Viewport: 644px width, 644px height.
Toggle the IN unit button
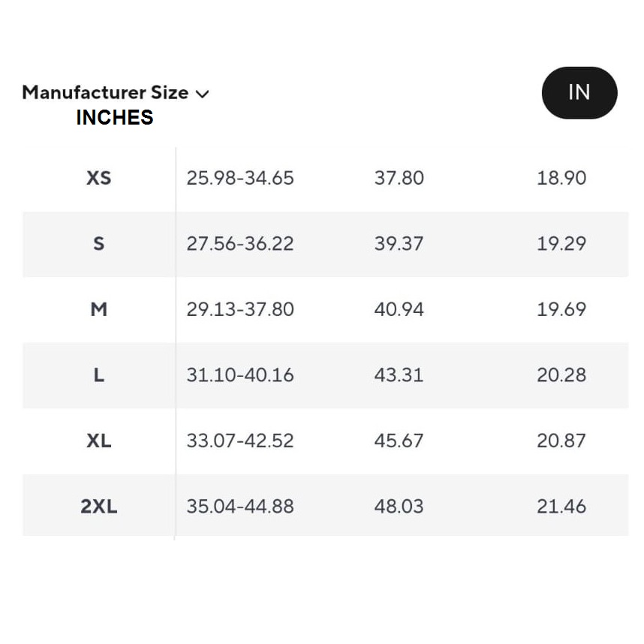coord(579,93)
